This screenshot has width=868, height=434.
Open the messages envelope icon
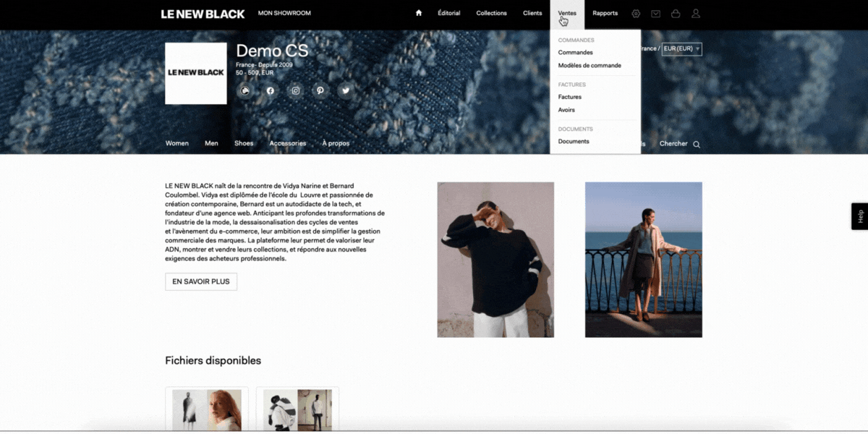point(655,13)
